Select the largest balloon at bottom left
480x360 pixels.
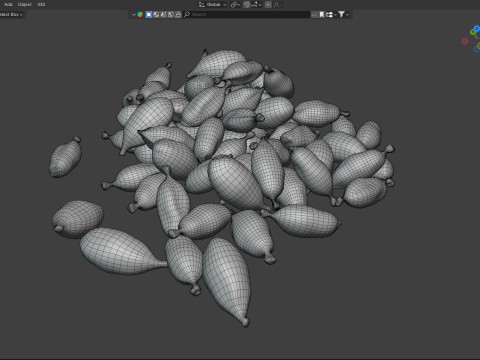point(122,252)
